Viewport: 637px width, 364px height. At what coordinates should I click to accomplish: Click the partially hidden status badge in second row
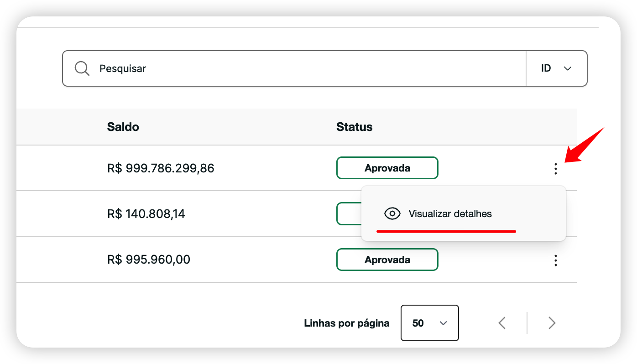click(349, 213)
